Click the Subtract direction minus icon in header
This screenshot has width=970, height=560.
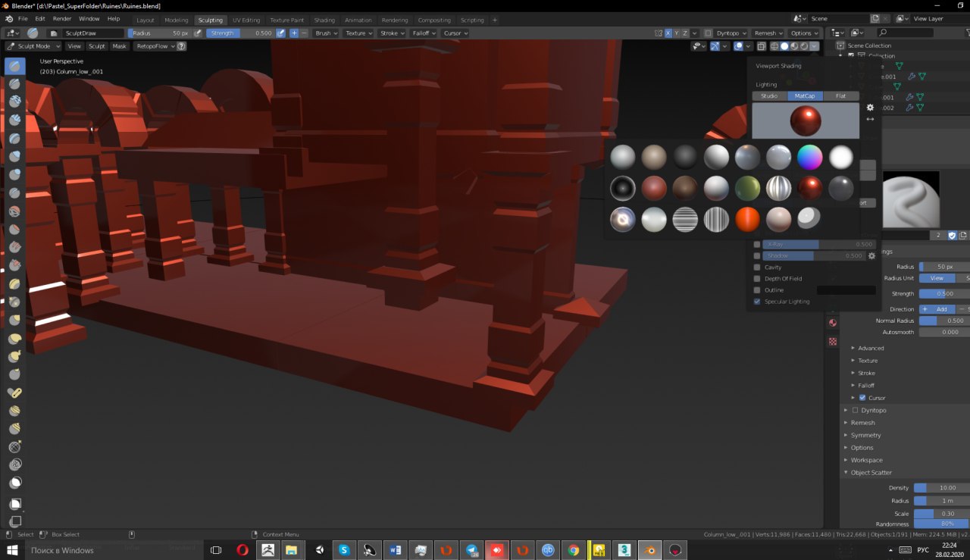coord(304,33)
